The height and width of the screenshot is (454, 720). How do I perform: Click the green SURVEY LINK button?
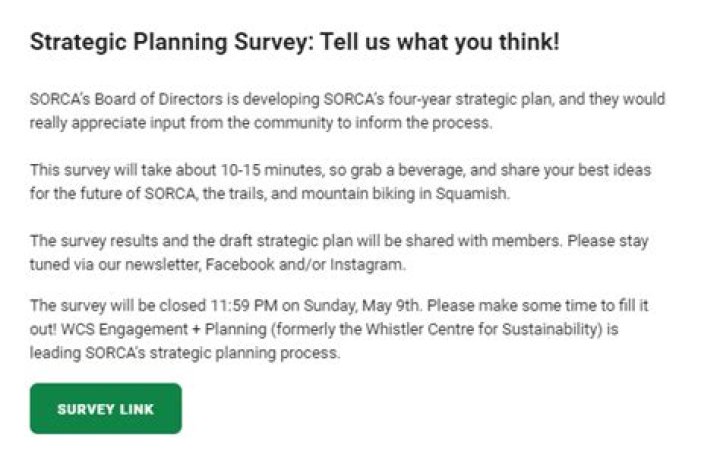[x=106, y=409]
